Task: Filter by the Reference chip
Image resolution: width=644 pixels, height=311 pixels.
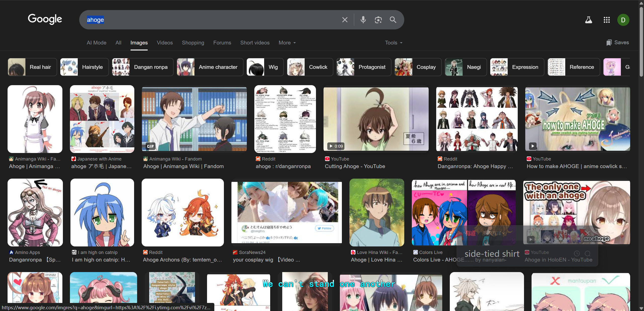Action: [x=574, y=67]
